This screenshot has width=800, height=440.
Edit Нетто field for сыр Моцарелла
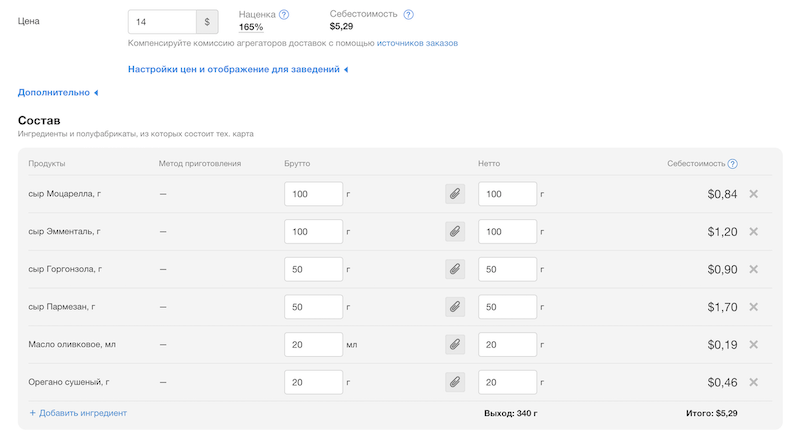pyautogui.click(x=507, y=194)
